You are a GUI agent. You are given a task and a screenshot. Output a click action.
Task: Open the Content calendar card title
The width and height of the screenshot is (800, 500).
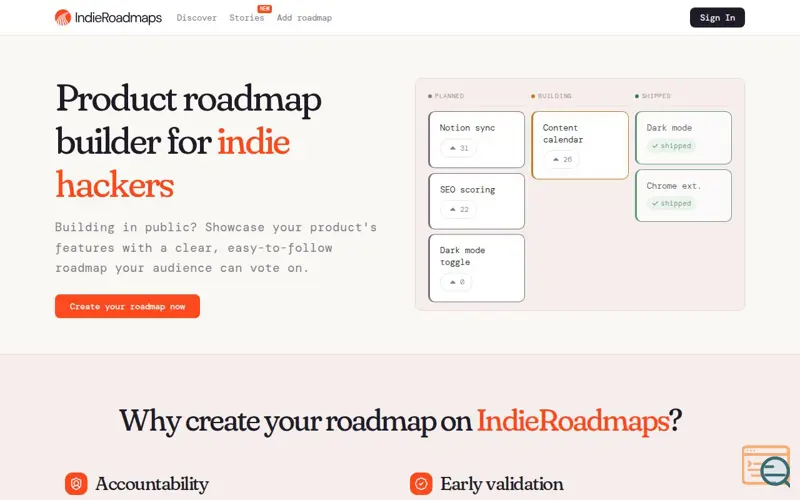pyautogui.click(x=563, y=134)
